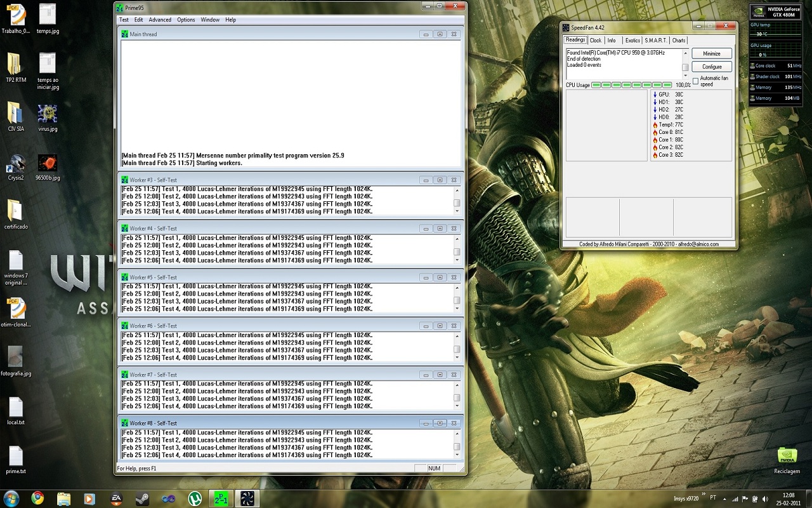Open the Edit menu in Prime95
Viewport: 812px width, 508px height.
pos(138,20)
